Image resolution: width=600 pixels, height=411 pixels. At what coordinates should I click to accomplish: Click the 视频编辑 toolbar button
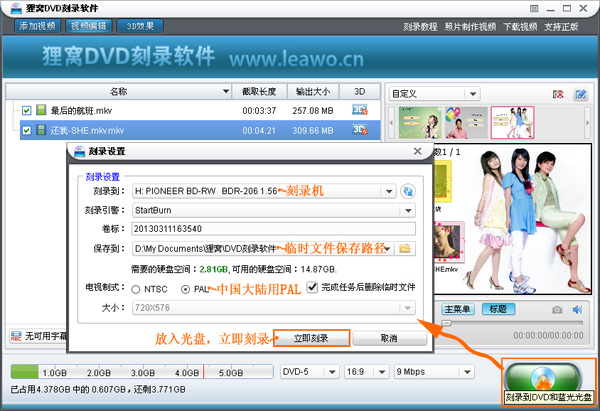pos(88,26)
